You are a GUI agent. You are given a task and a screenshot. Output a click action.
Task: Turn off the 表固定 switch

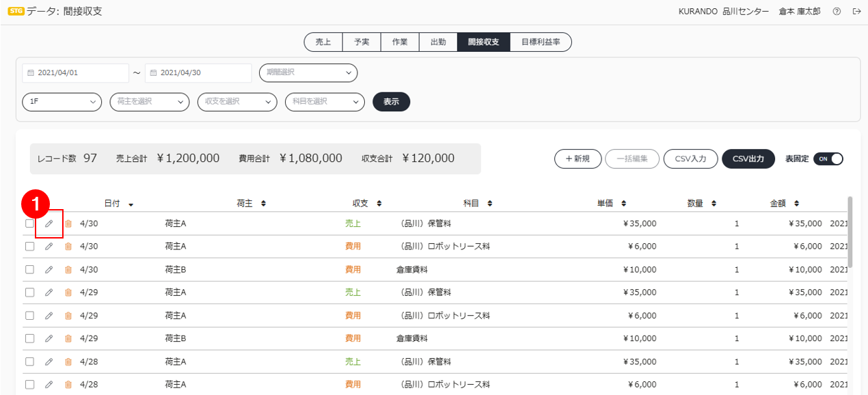[x=828, y=159]
